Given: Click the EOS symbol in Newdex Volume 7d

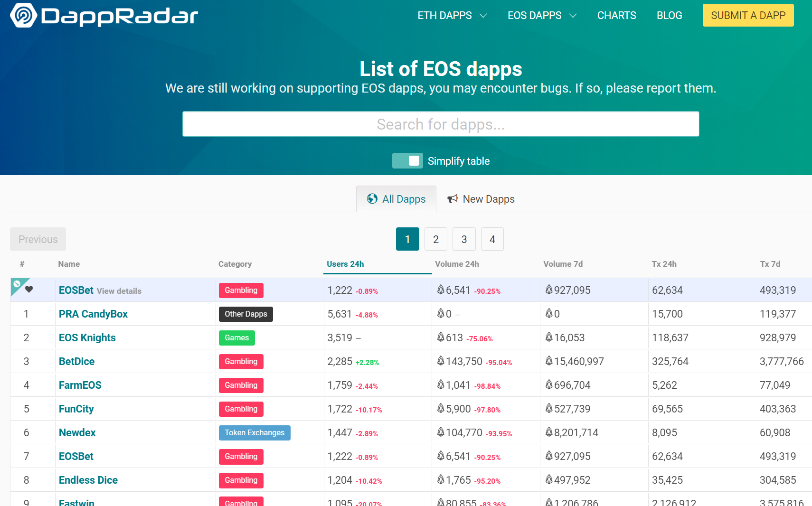Looking at the screenshot, I should (x=549, y=432).
